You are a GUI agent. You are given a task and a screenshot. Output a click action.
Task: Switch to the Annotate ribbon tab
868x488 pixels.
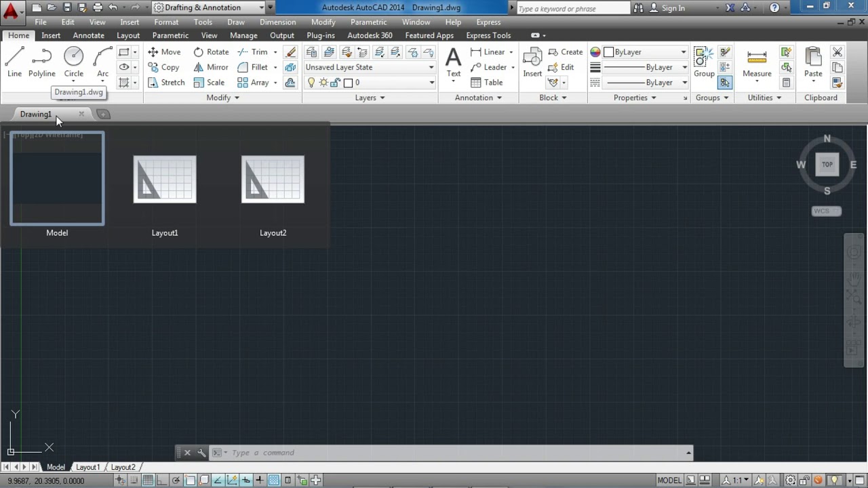tap(89, 35)
